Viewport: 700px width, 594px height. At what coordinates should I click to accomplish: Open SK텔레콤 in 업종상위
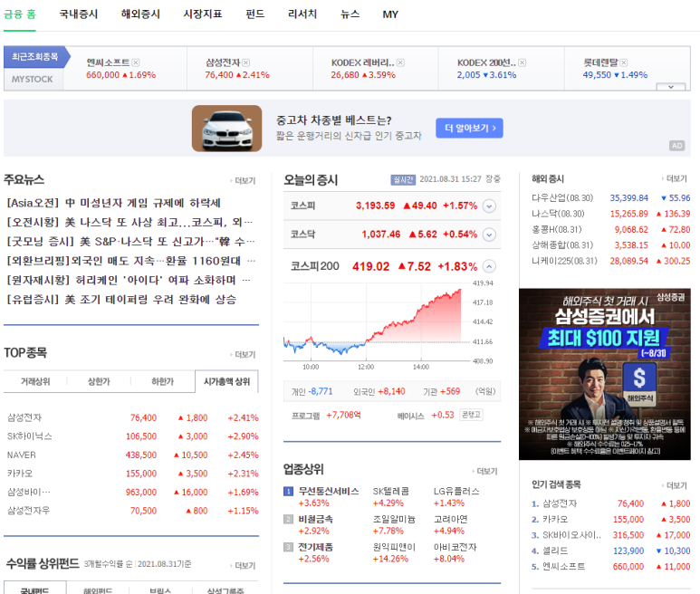tap(391, 492)
